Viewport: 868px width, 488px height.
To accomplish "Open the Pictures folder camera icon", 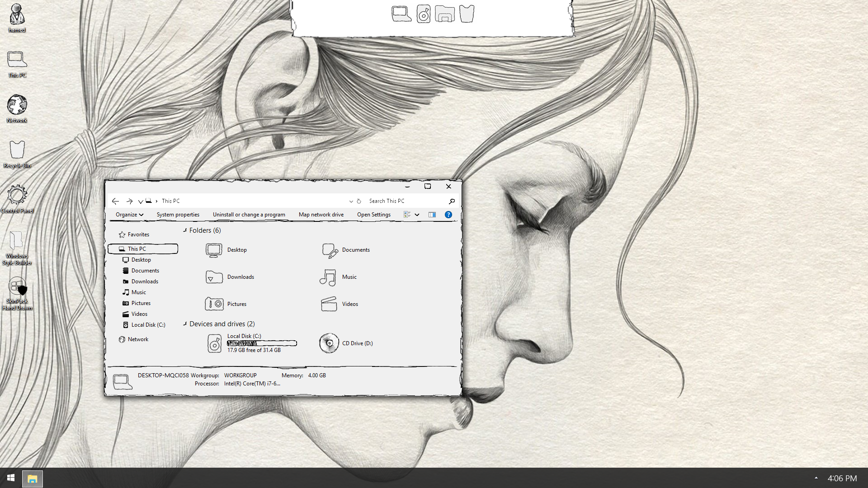I will tap(214, 304).
